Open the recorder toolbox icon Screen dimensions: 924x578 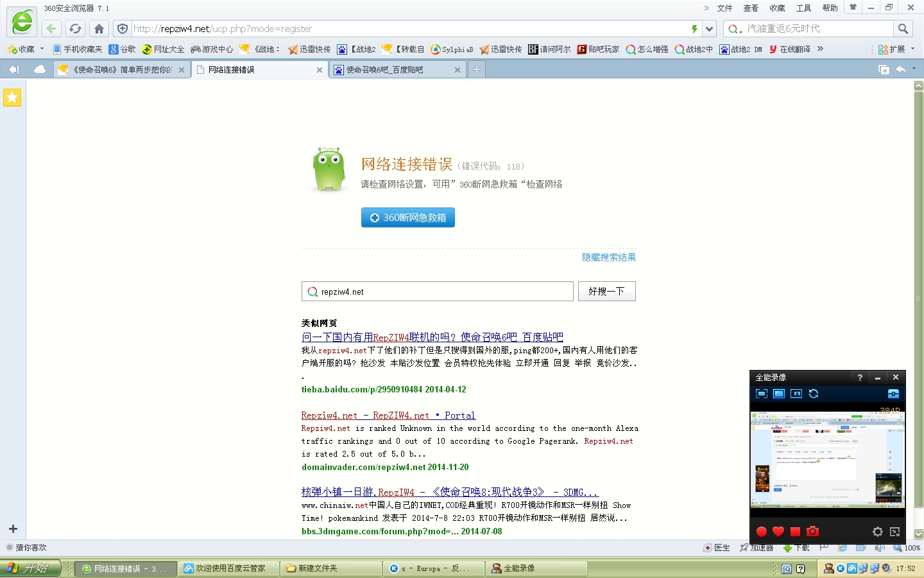click(893, 394)
